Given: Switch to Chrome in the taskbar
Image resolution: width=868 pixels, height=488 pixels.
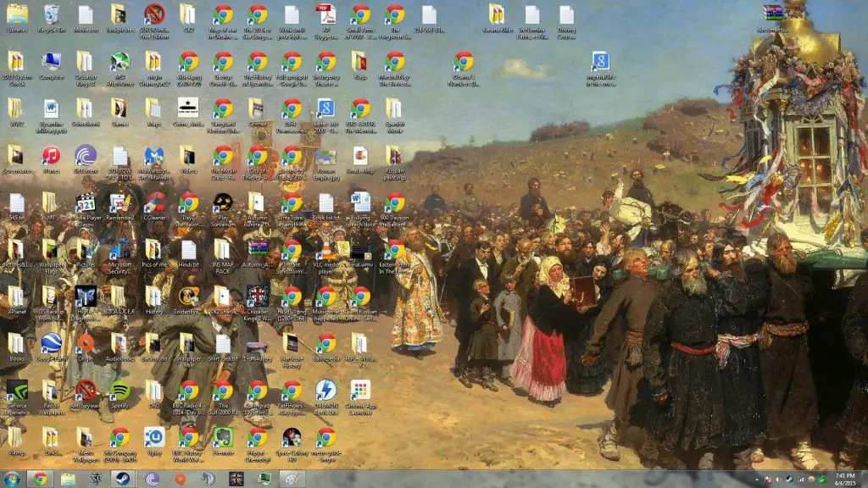Looking at the screenshot, I should (40, 480).
